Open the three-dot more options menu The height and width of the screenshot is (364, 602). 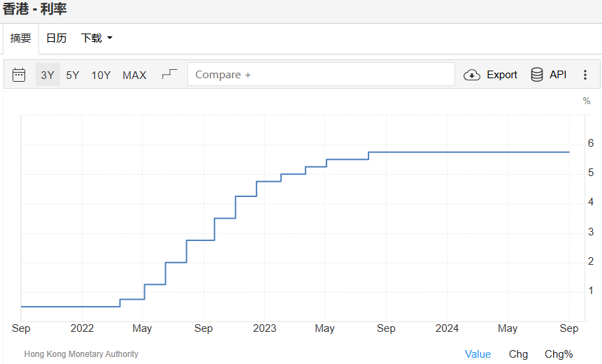point(585,75)
